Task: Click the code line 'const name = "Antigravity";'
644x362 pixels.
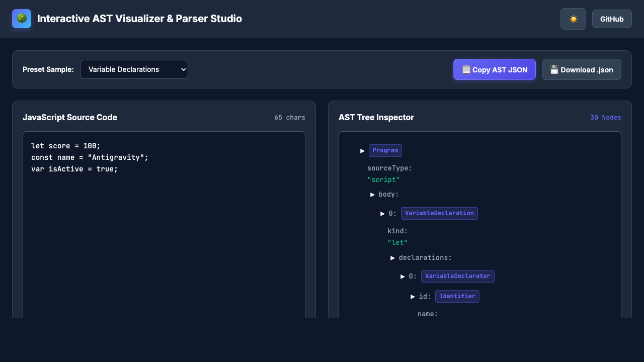Action: 90,157
